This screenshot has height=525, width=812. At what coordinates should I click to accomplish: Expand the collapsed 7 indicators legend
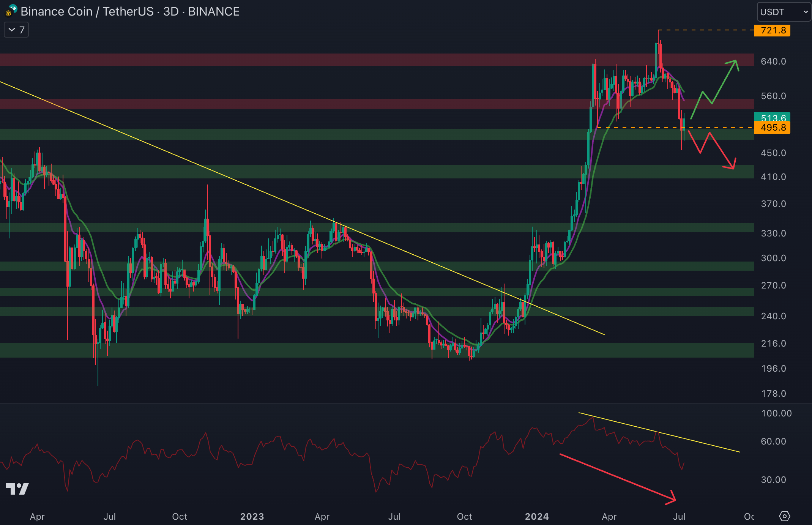16,30
